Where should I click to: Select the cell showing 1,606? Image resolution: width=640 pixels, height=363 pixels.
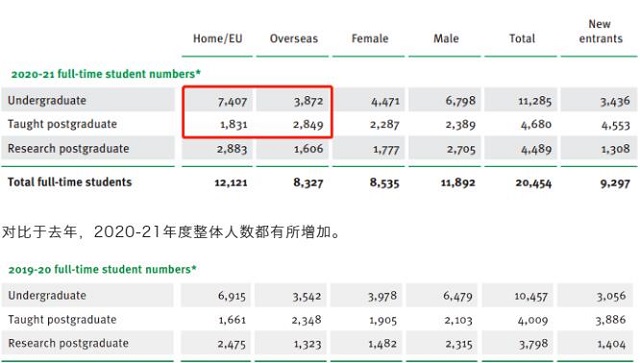tap(309, 149)
